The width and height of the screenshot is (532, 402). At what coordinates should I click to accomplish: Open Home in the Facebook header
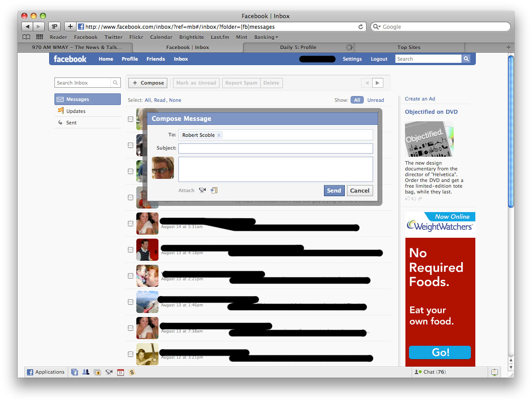click(106, 59)
